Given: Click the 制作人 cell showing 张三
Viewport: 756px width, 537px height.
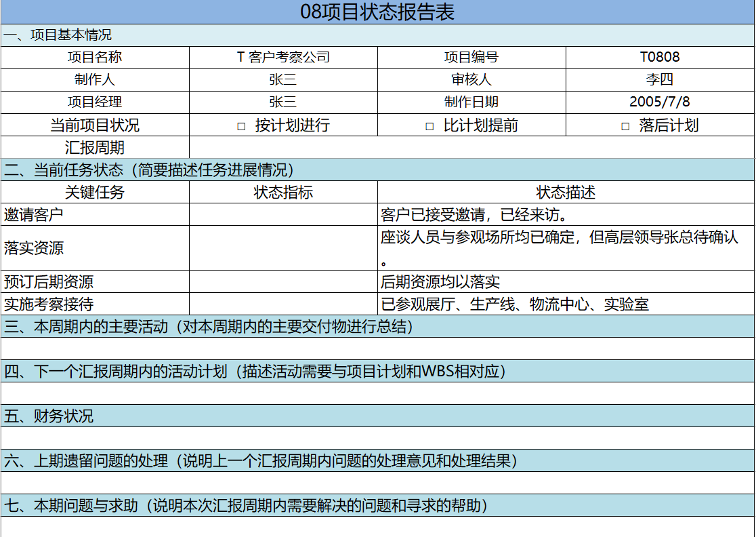Looking at the screenshot, I should point(282,79).
